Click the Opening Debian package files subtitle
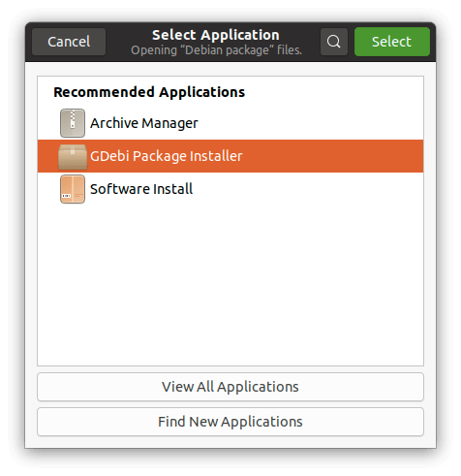Screen dimensions: 461x476 click(216, 50)
